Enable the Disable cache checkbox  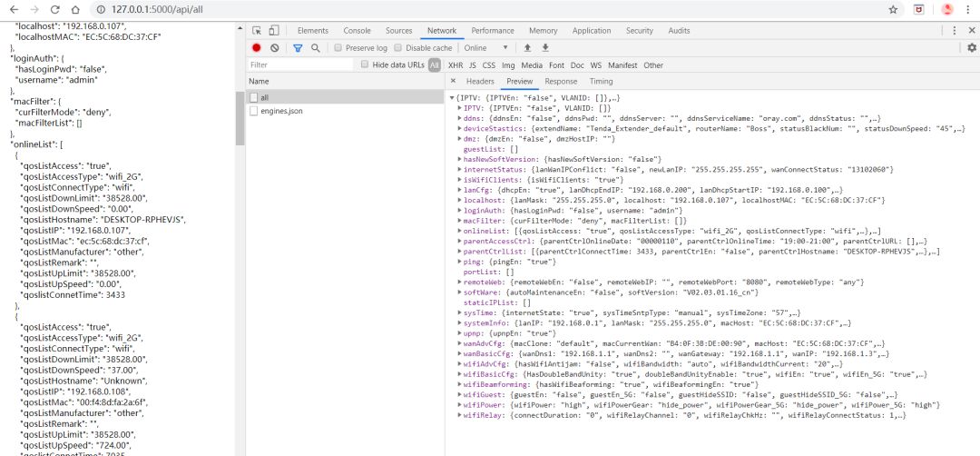(398, 47)
